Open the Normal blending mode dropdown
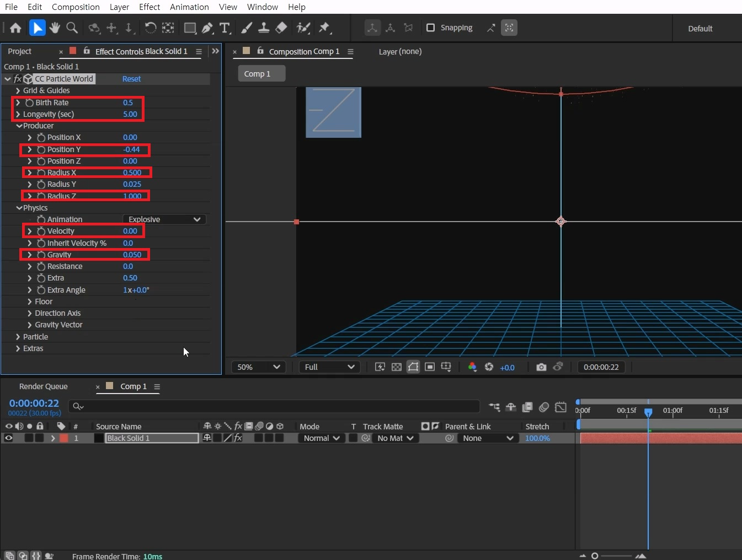This screenshot has height=560, width=742. point(322,438)
